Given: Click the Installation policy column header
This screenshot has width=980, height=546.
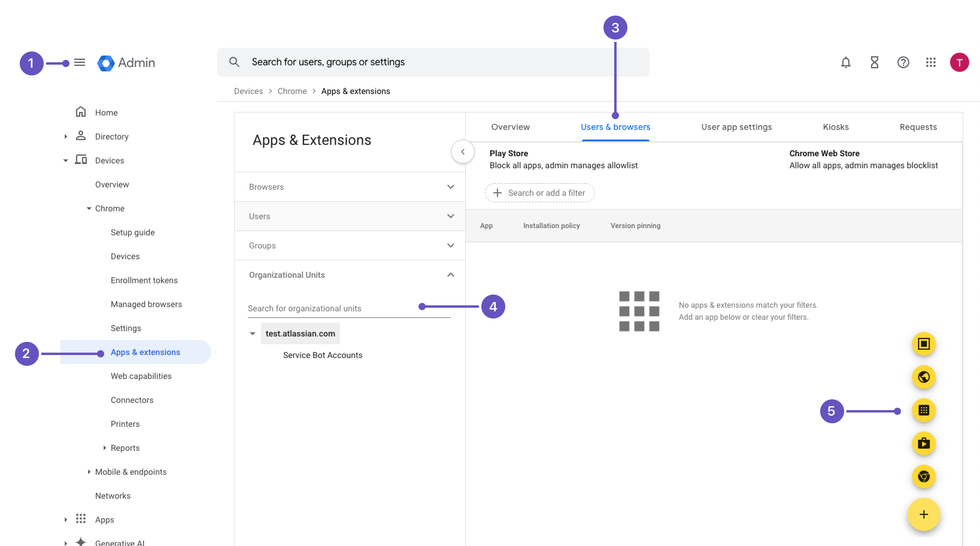Looking at the screenshot, I should pos(551,226).
